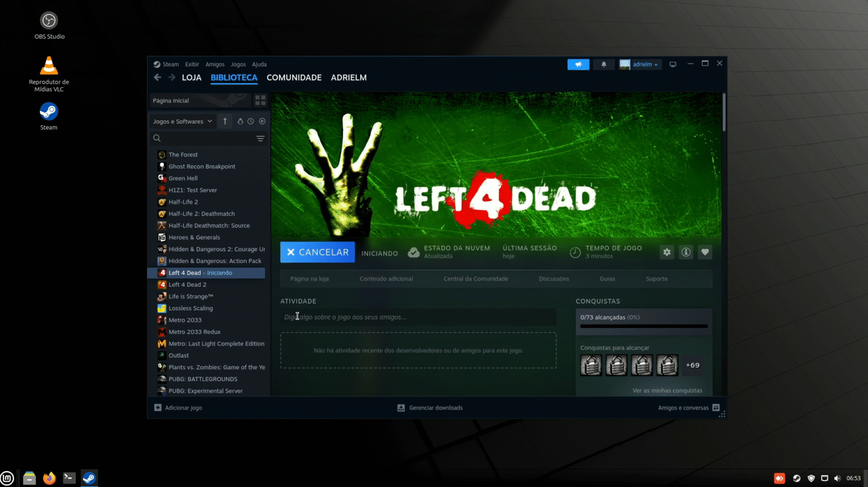Add Left 4 Dead to favorites heart
This screenshot has height=487, width=868.
coord(705,252)
